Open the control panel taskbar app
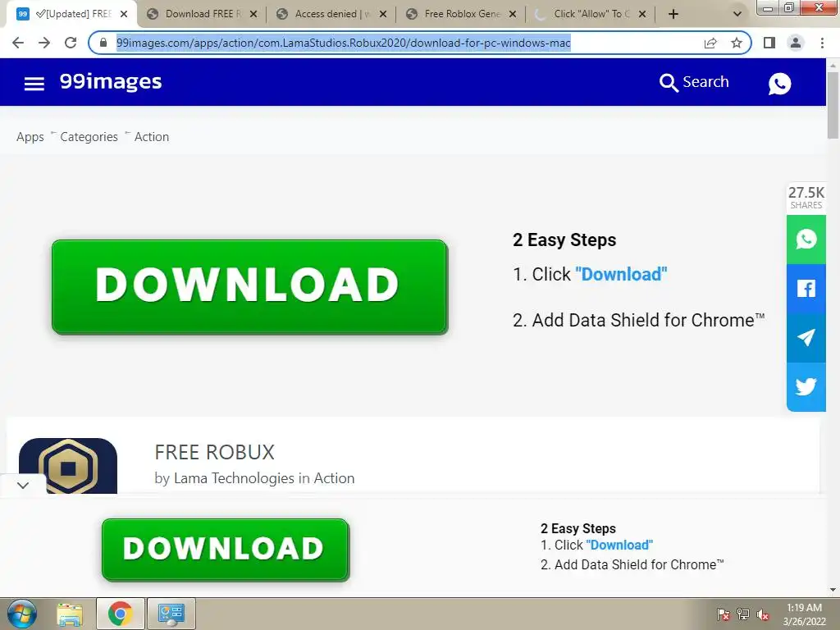The image size is (840, 630). 171,614
